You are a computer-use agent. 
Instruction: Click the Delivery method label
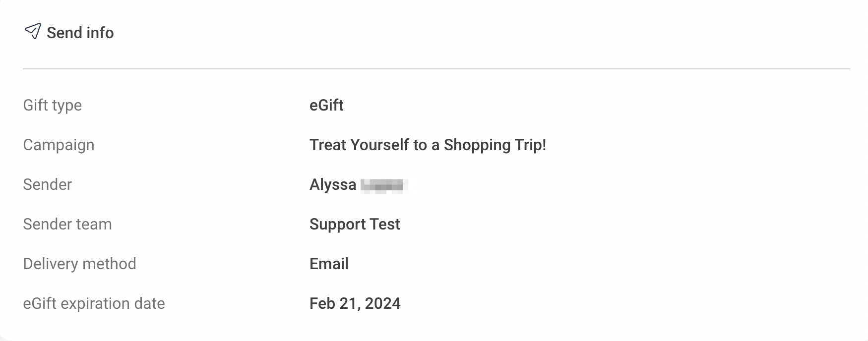[x=79, y=264]
